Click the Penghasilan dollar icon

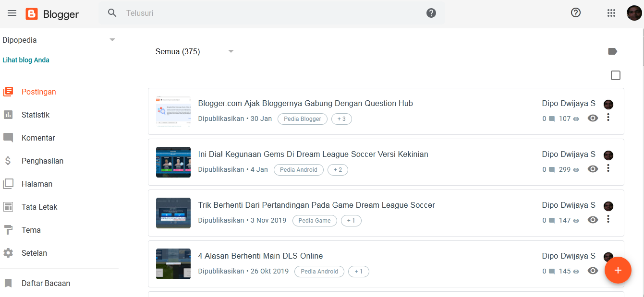click(x=8, y=161)
